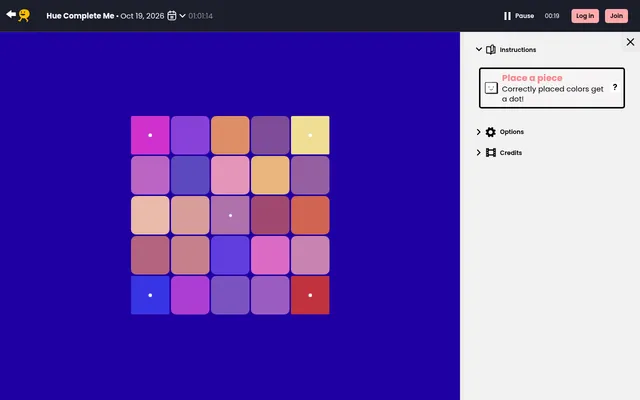The width and height of the screenshot is (640, 400).
Task: Open the calendar date picker icon
Action: tap(172, 16)
